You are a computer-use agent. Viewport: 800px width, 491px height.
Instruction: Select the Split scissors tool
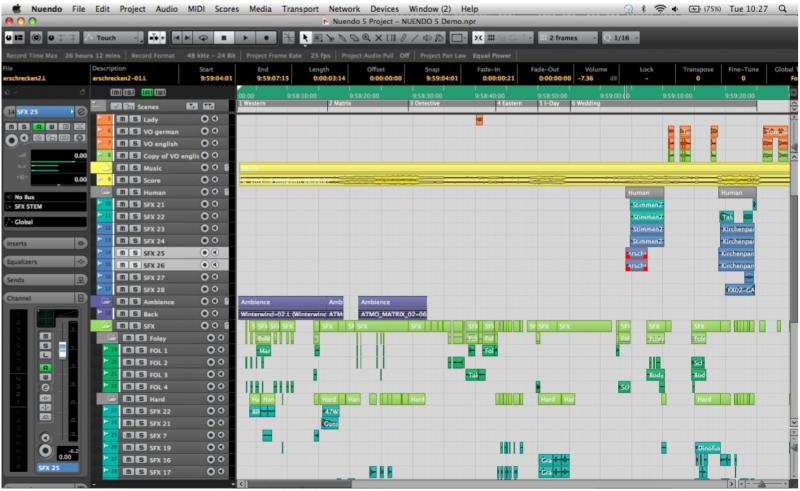(330, 38)
